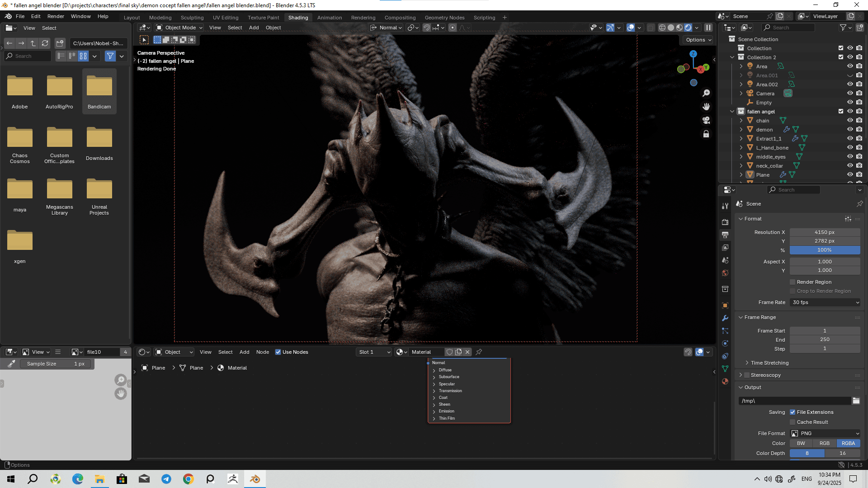This screenshot has height=488, width=868.
Task: Go to parent directory in file browser
Action: click(x=33, y=43)
